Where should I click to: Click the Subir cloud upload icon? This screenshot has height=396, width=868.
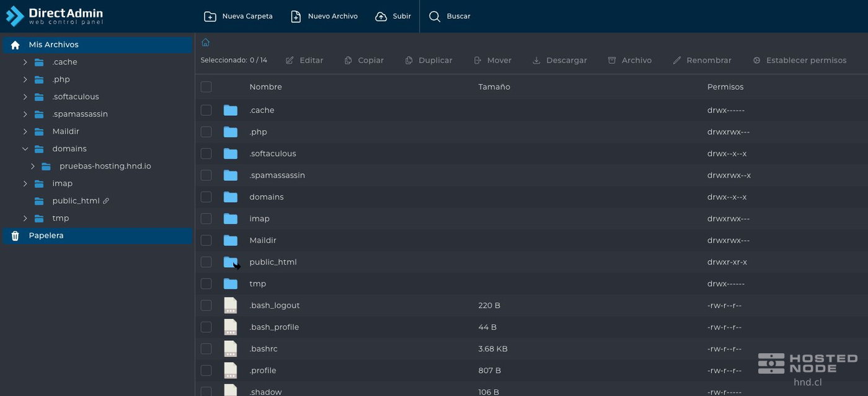(381, 17)
